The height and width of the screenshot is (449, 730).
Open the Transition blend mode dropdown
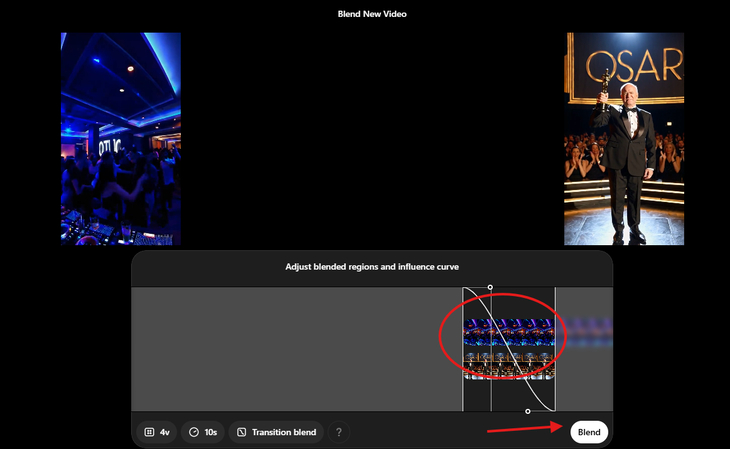coord(277,432)
